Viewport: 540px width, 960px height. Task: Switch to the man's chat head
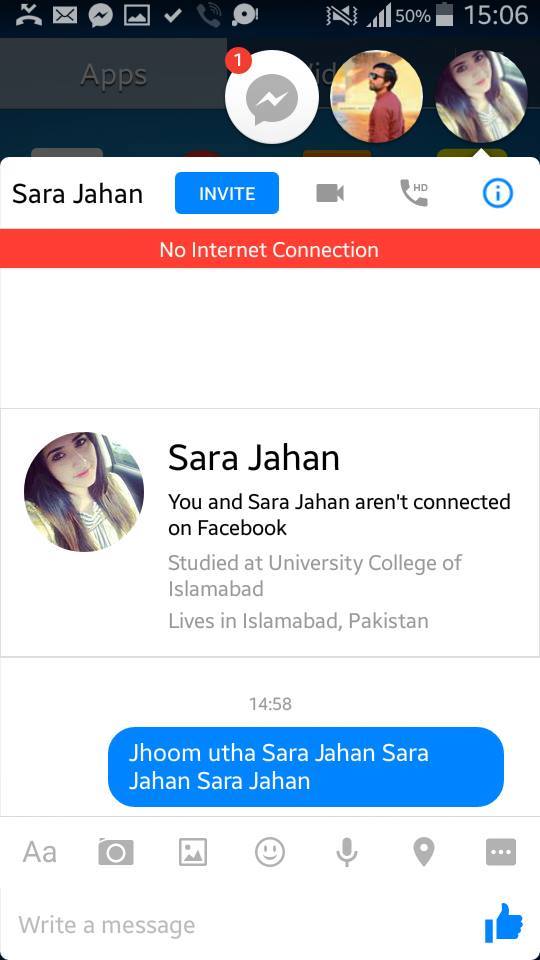[376, 97]
